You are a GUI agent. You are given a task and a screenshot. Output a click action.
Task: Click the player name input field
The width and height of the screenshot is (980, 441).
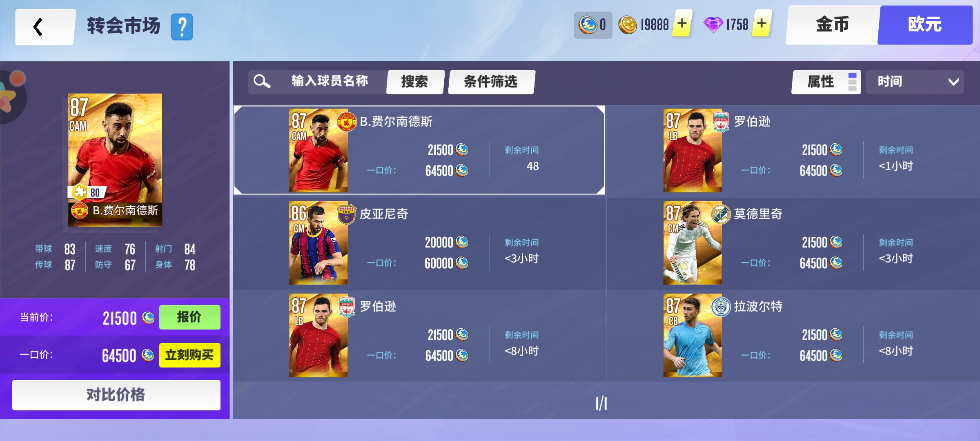coord(330,81)
